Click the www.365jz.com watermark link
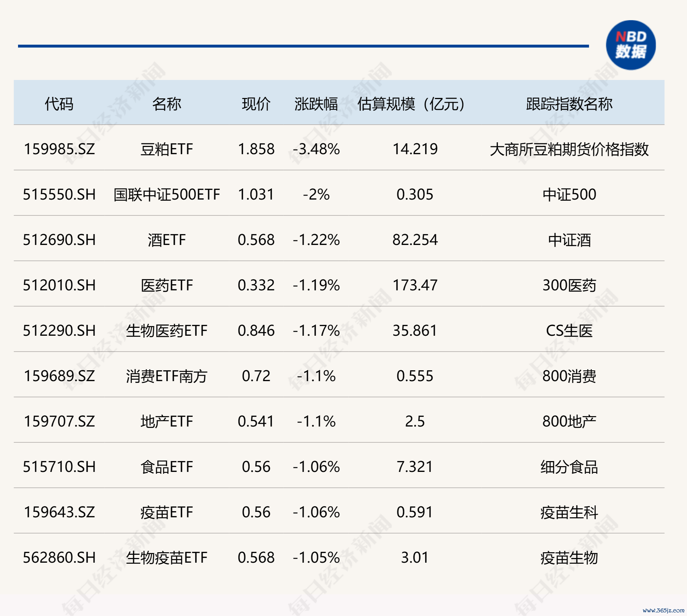This screenshot has height=616, width=687. pyautogui.click(x=663, y=610)
